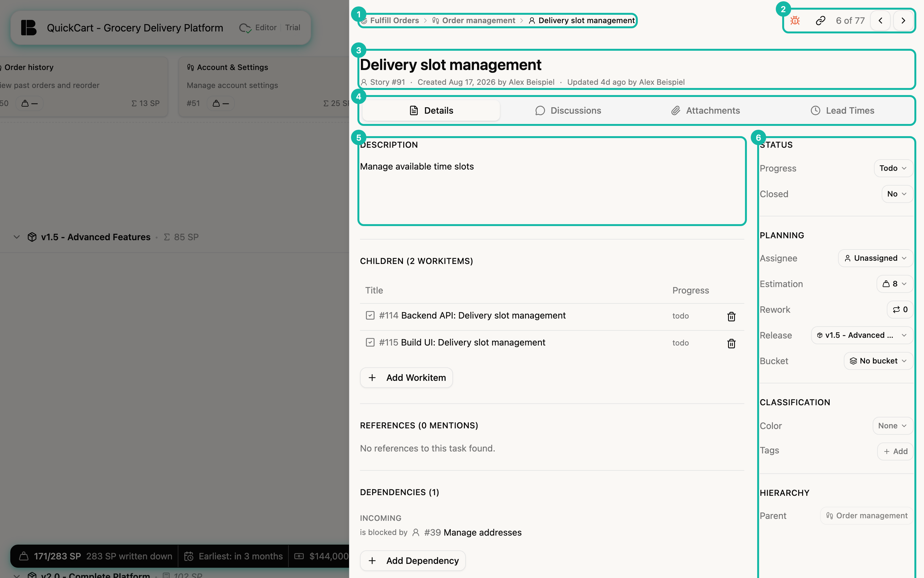Open the Assignee Unassigned dropdown
Screen dimensions: 924x578
(x=875, y=258)
